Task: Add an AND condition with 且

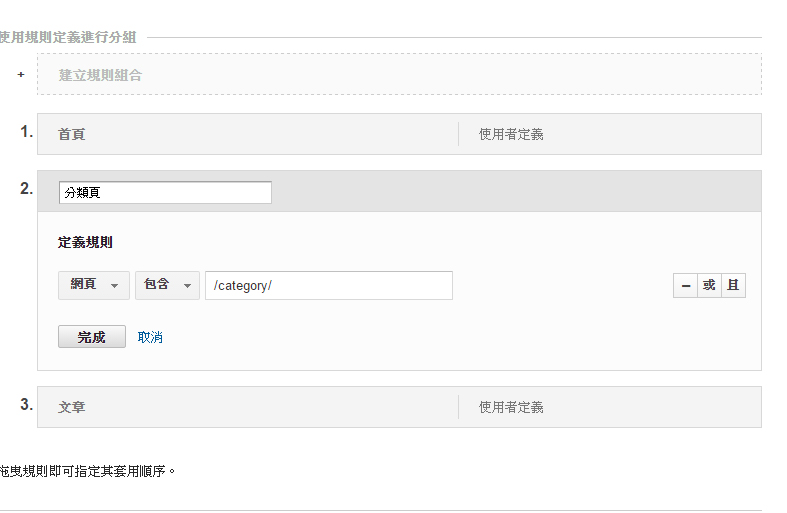Action: coord(733,286)
